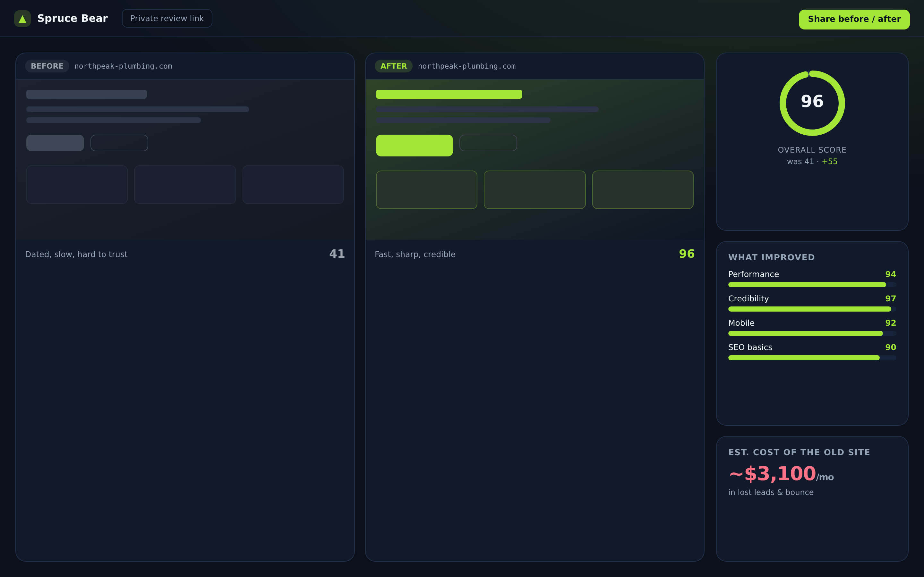
Task: Select the AFTER badge label
Action: [x=393, y=66]
